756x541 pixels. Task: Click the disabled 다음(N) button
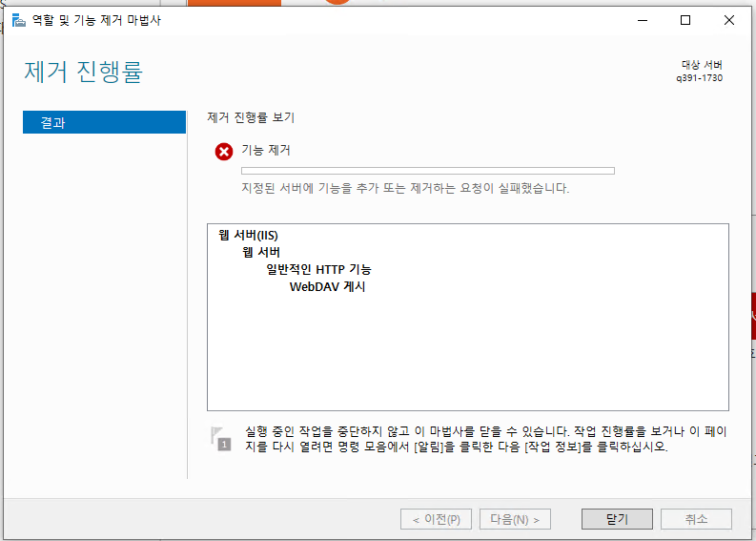pyautogui.click(x=515, y=519)
